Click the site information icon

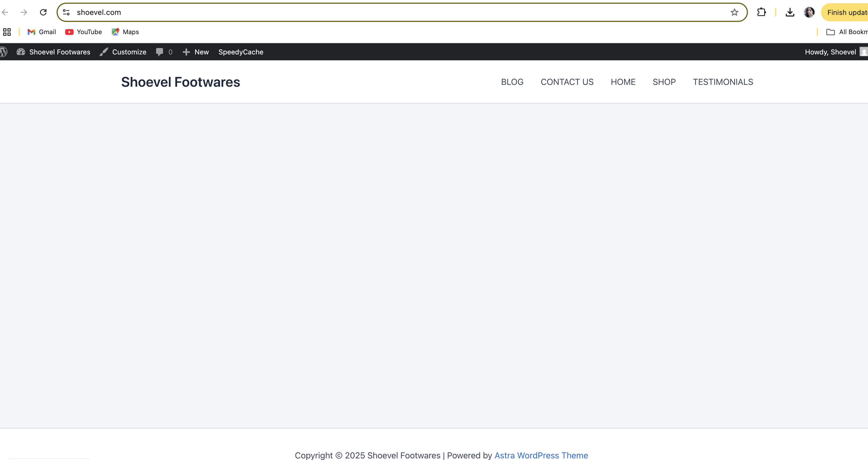(x=66, y=13)
